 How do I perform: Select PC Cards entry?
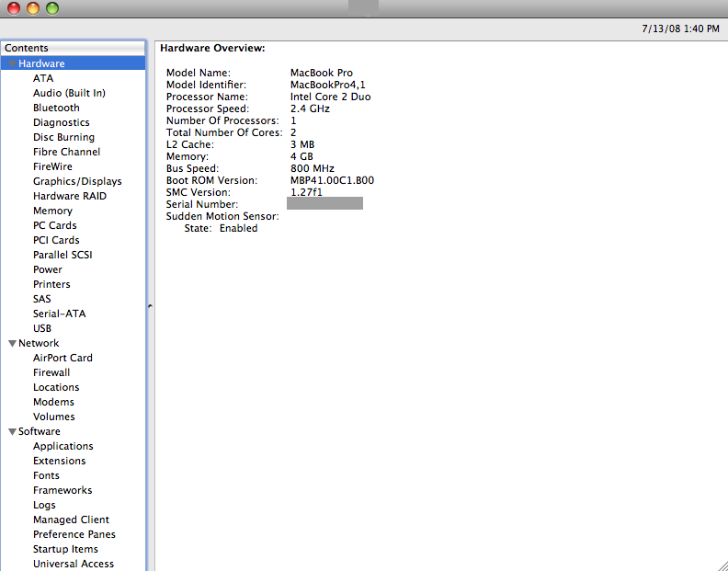click(55, 225)
